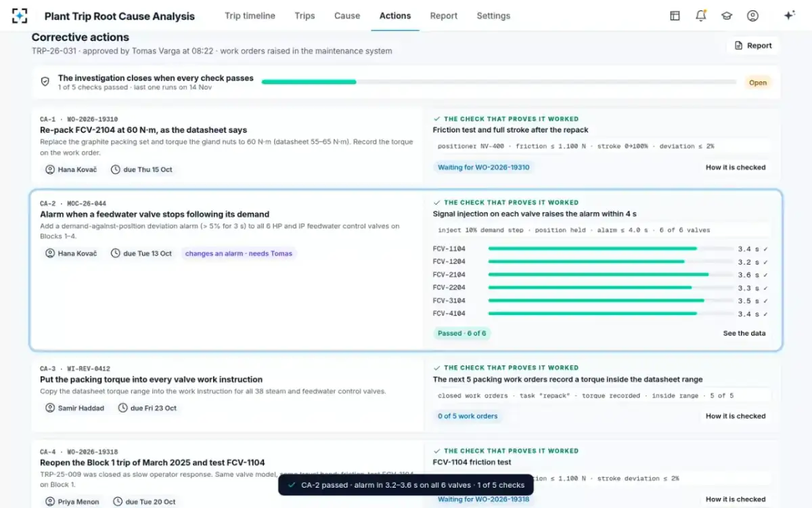Click clock icon beside due Thu 15 Oct
Image resolution: width=812 pixels, height=508 pixels.
pyautogui.click(x=116, y=169)
